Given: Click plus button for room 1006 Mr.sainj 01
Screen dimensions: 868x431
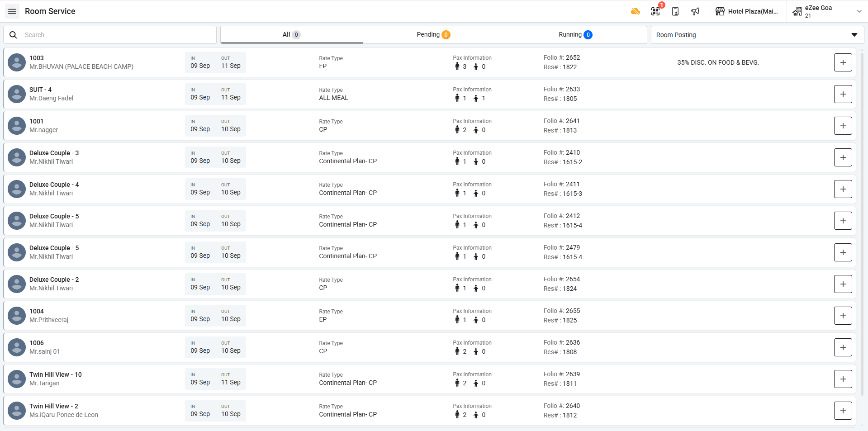Looking at the screenshot, I should tap(843, 347).
